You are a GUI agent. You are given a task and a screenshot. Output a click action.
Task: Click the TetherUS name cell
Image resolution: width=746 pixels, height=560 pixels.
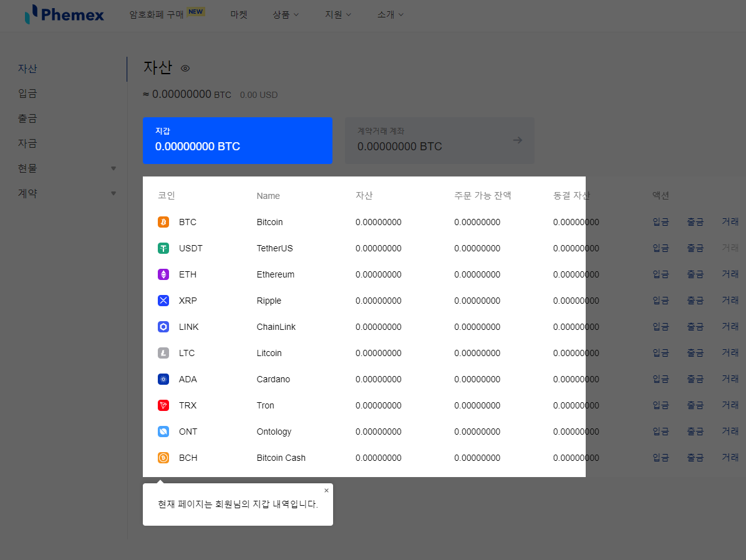point(275,248)
